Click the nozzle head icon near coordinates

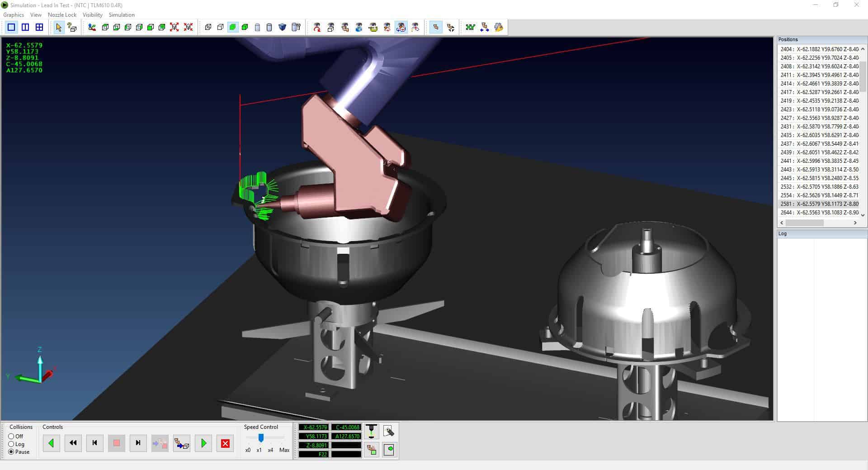(371, 431)
